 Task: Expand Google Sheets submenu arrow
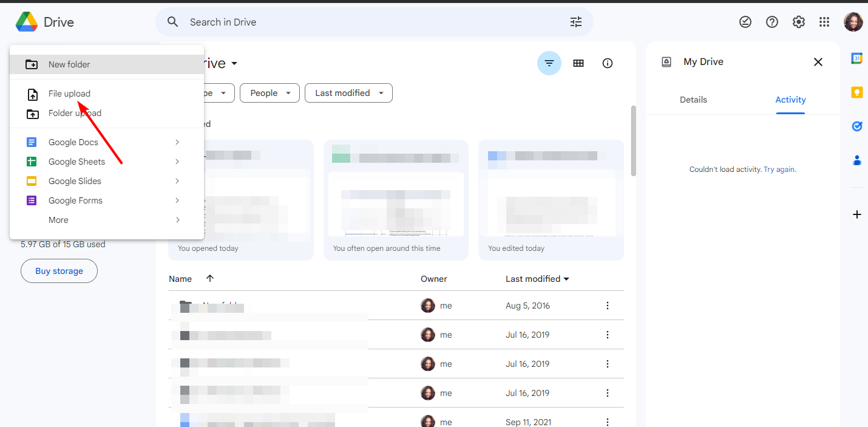point(177,162)
